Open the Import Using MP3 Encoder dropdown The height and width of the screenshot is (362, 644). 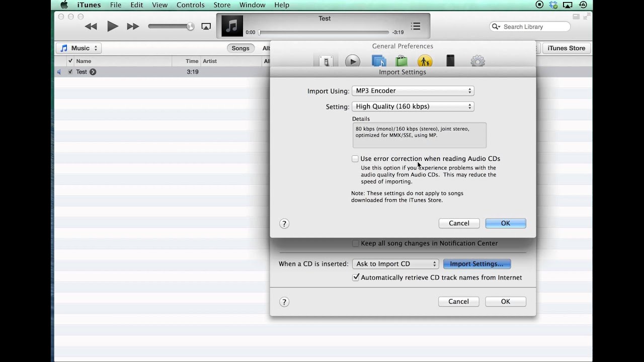413,91
